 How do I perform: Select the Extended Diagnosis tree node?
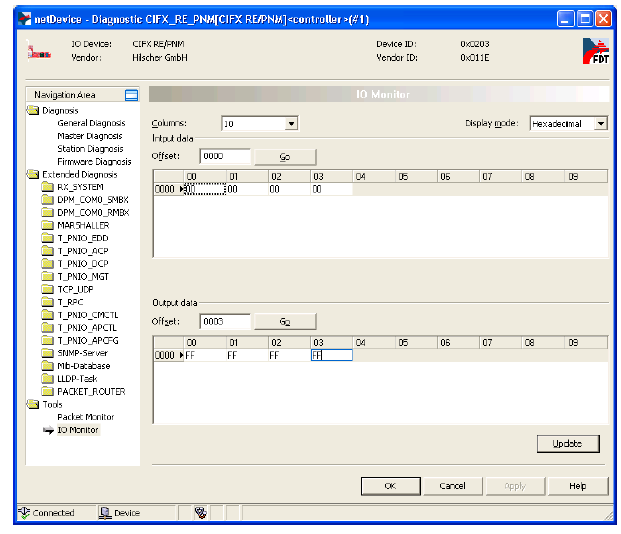[79, 174]
